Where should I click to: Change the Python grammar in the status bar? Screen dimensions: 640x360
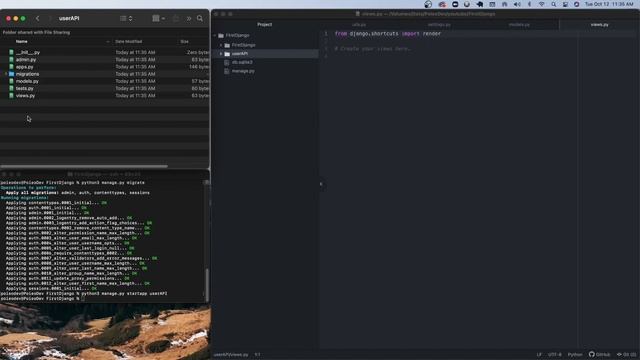pos(575,355)
